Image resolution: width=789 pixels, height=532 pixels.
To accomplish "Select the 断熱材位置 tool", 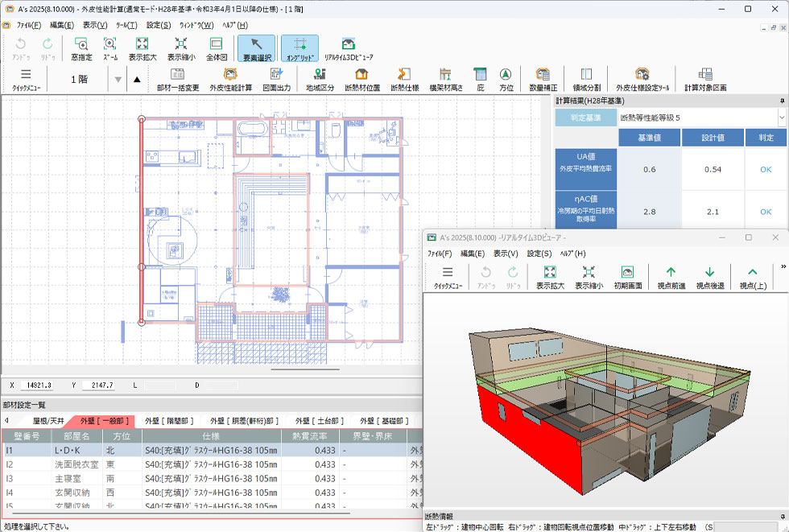I will click(361, 80).
